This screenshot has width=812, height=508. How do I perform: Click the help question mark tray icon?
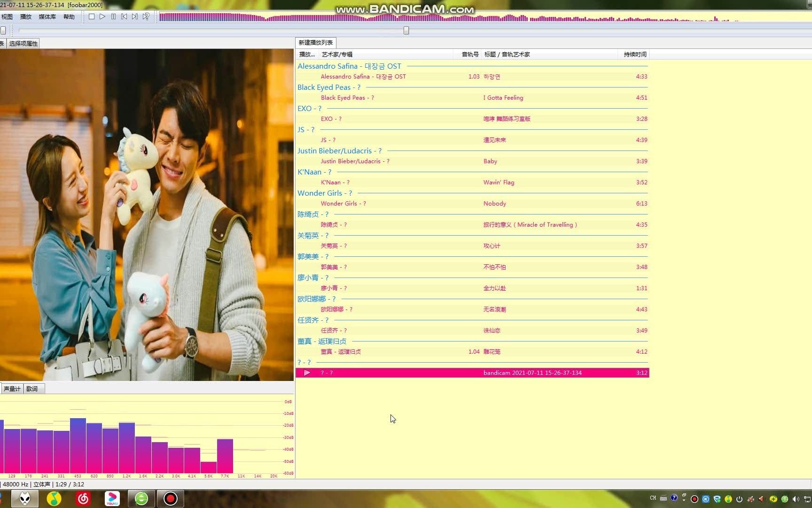click(x=674, y=498)
